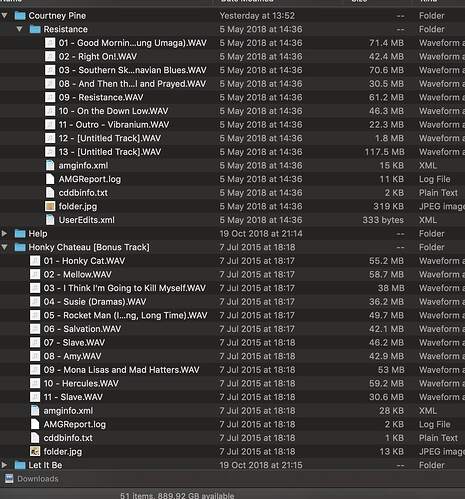Click the Honky Chateau folder icon
Viewport: 465px width, 499px height.
click(x=20, y=247)
